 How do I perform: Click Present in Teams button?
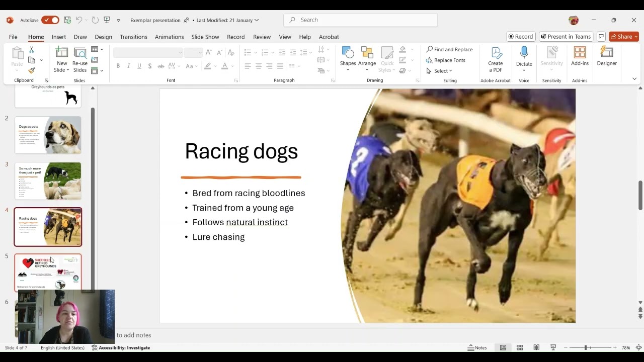tap(566, 37)
